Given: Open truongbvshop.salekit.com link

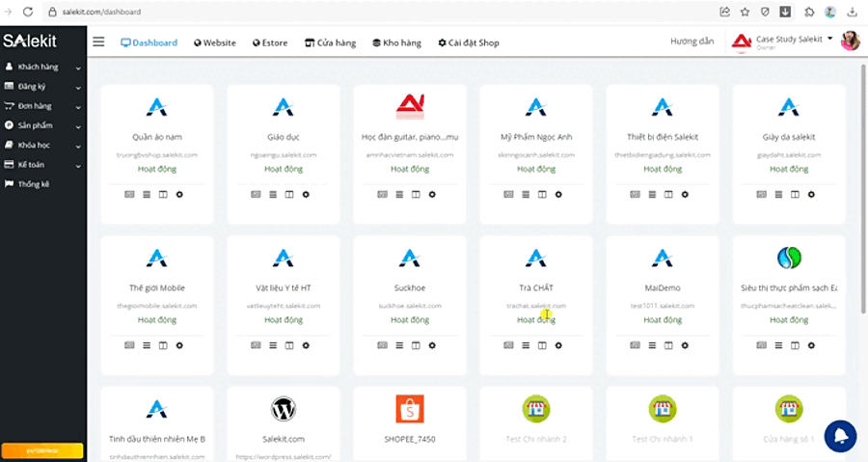Looking at the screenshot, I should (x=157, y=155).
